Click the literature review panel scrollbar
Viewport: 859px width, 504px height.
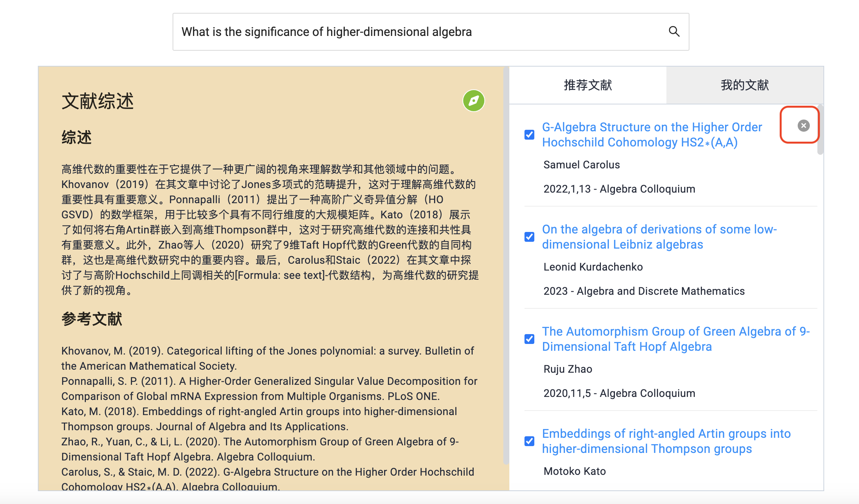(x=506, y=265)
